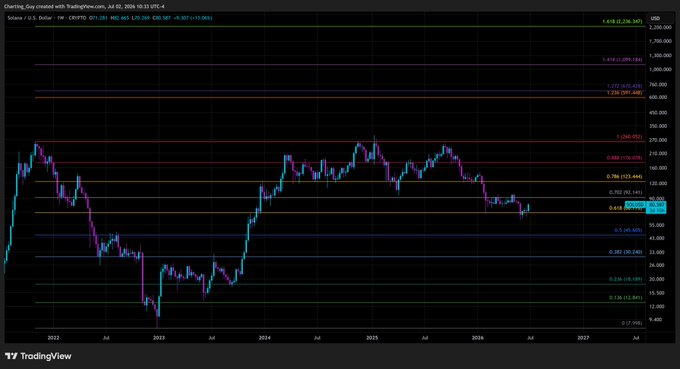Image resolution: width=680 pixels, height=369 pixels.
Task: Click the 2024 time axis label
Action: click(x=265, y=337)
